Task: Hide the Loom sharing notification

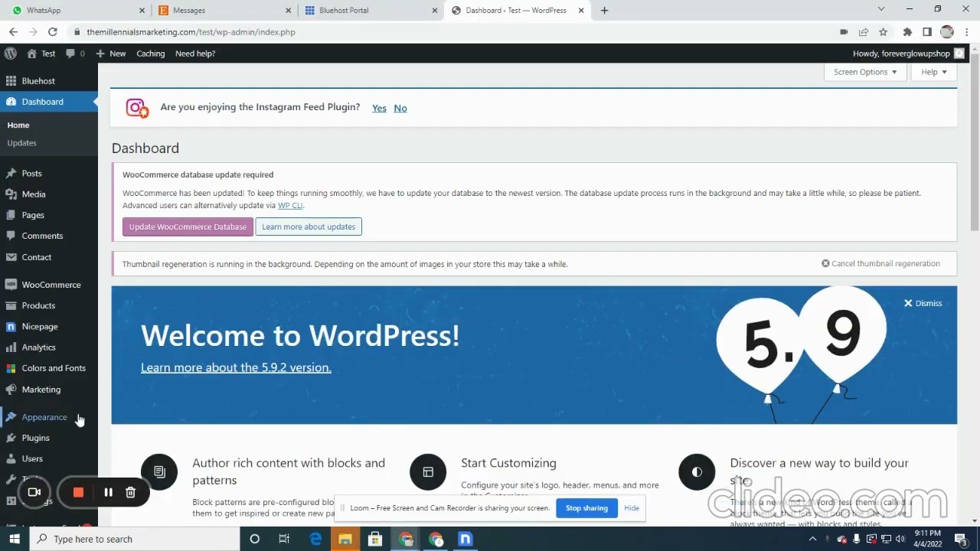Action: click(632, 508)
